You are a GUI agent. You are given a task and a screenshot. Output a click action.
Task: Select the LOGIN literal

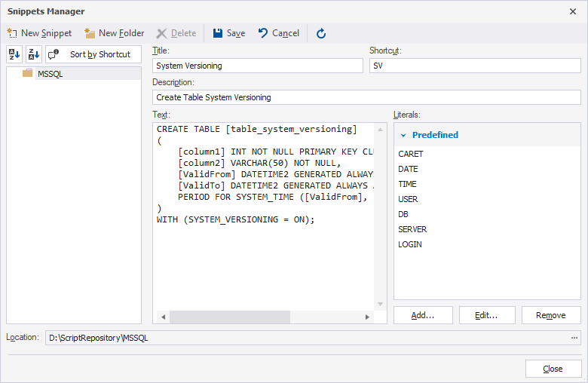point(410,244)
